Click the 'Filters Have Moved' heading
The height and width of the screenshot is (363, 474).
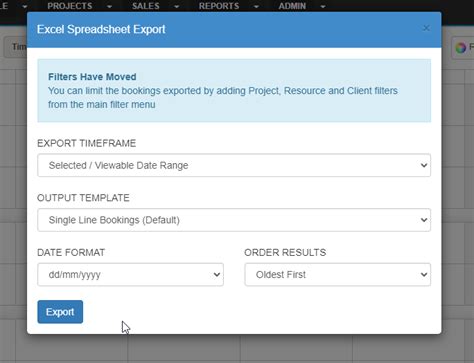pyautogui.click(x=92, y=77)
